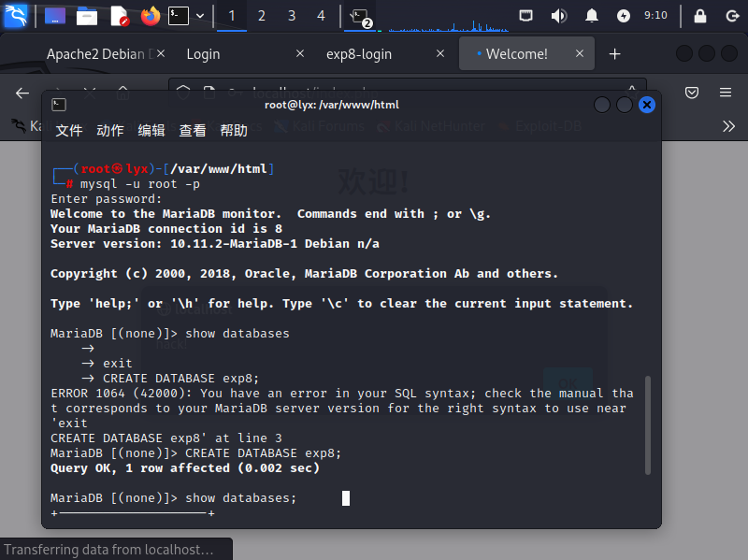Click the 'ERROR 1064 (42000)' line
748x560 pixels.
[x=342, y=394]
